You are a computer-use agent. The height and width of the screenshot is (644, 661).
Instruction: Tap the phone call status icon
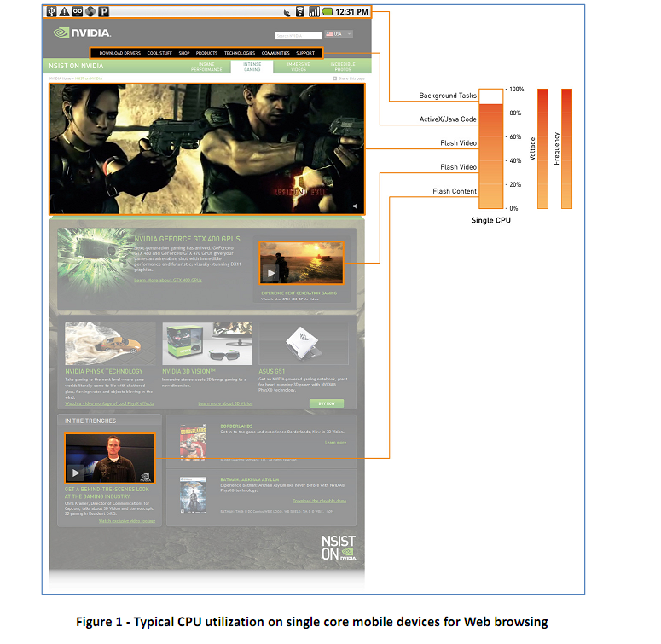287,12
